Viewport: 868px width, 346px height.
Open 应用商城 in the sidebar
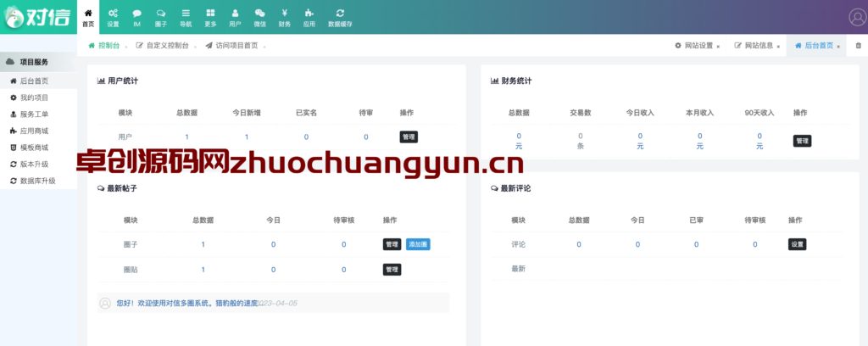tap(39, 131)
